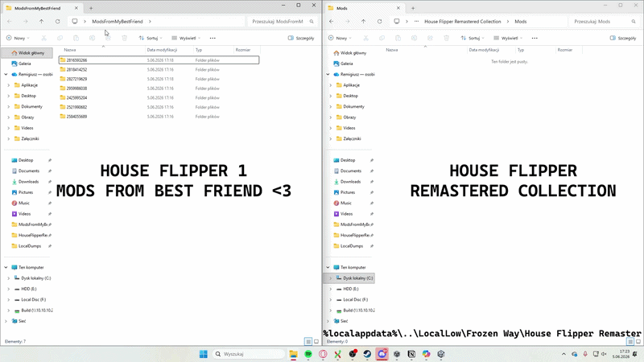Select folder 2816593266

click(x=159, y=60)
